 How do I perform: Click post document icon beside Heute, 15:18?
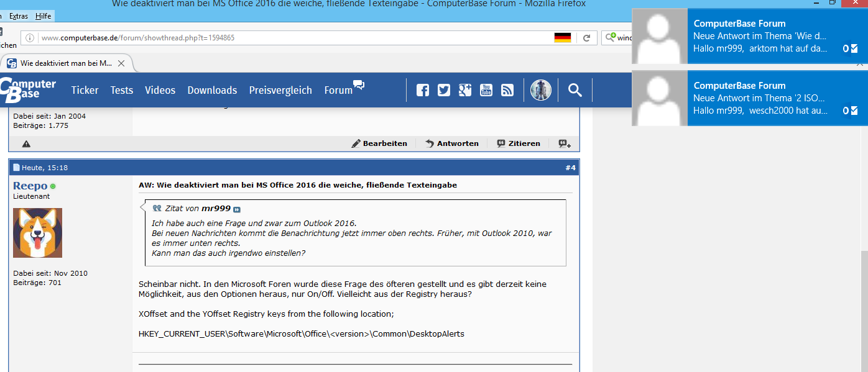click(17, 168)
